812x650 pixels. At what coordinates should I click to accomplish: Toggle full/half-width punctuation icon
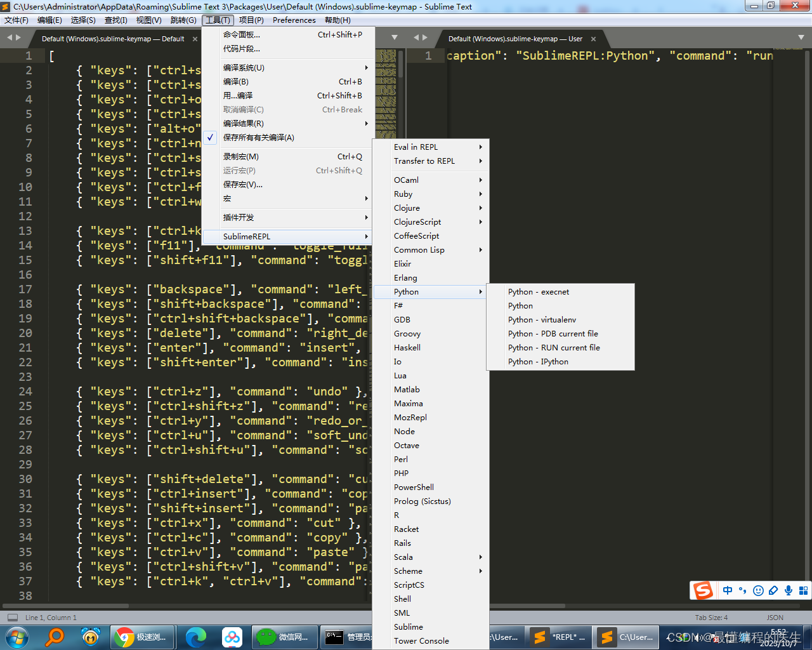743,590
